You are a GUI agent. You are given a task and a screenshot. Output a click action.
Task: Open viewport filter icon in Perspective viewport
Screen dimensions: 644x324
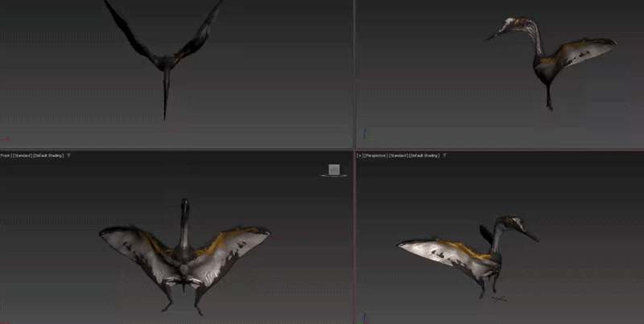pyautogui.click(x=446, y=155)
